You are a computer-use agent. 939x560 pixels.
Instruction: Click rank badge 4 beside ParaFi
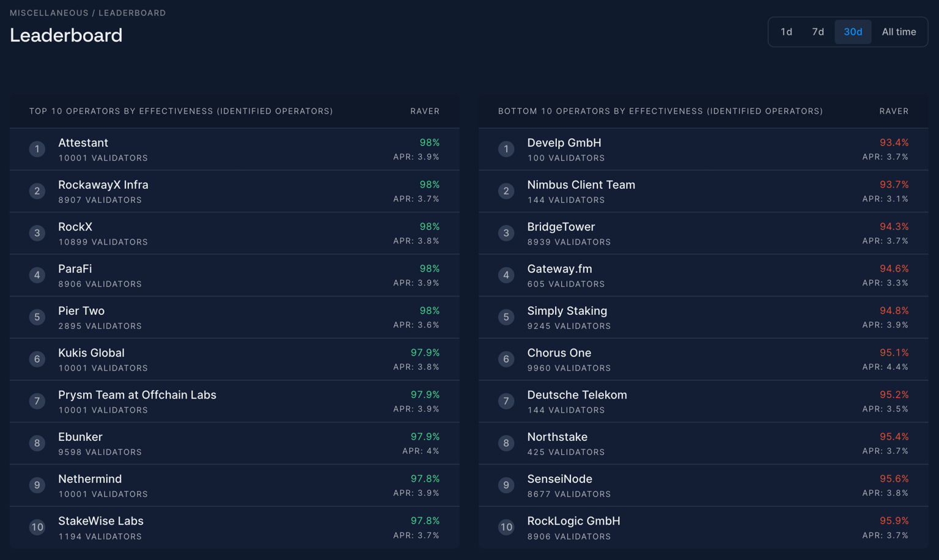pos(37,275)
